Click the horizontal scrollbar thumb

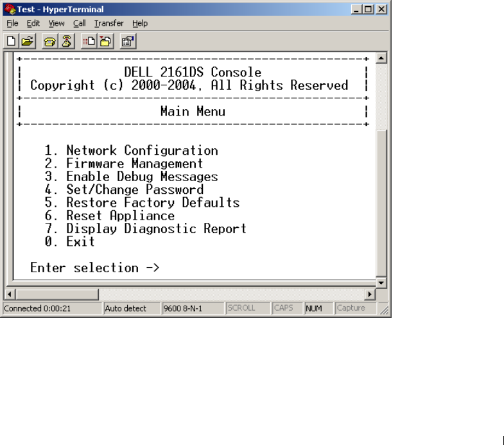pos(57,294)
